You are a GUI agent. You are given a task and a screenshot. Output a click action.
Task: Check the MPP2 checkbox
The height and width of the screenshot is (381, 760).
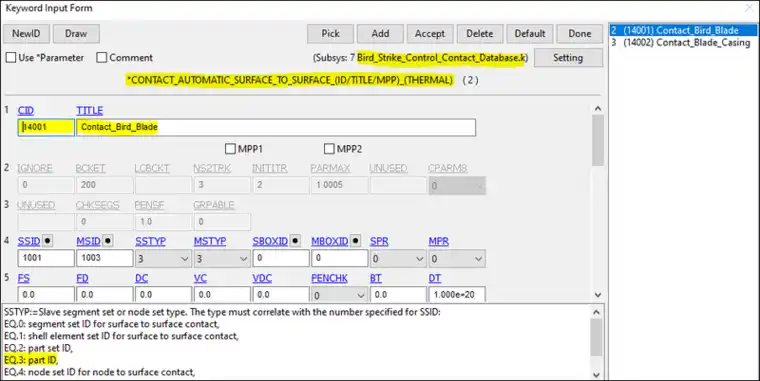(x=329, y=149)
